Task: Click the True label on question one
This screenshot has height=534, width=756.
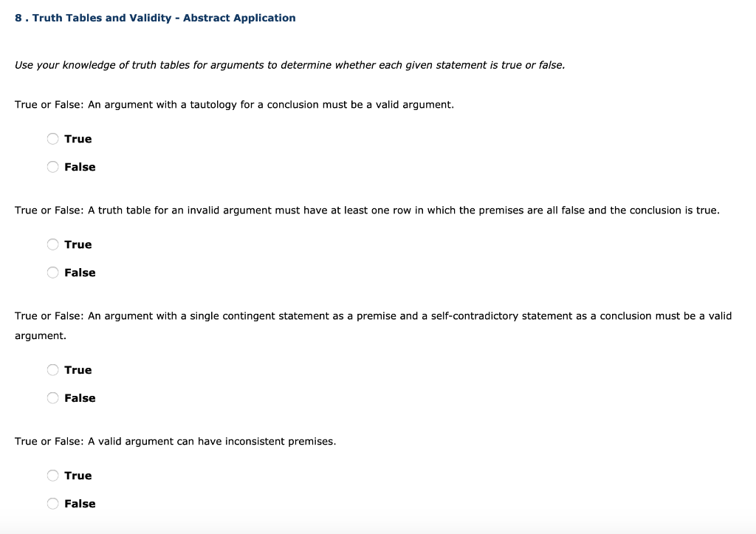Action: [x=77, y=138]
